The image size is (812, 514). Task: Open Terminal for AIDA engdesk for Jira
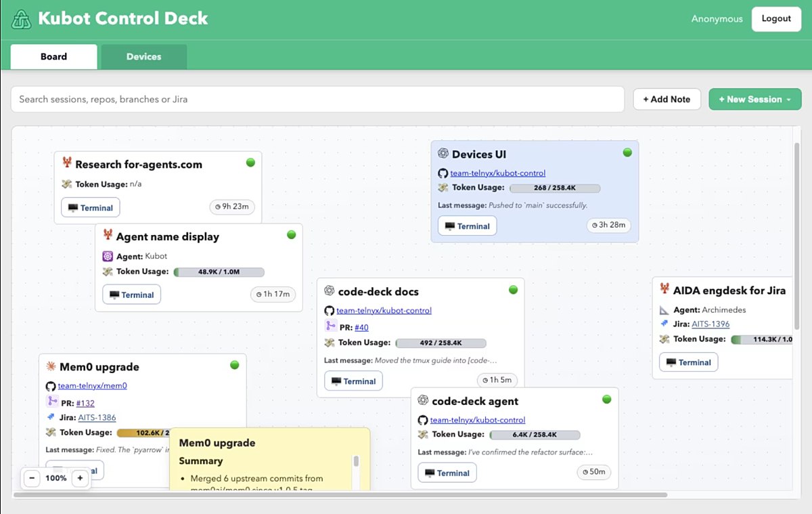[689, 362]
